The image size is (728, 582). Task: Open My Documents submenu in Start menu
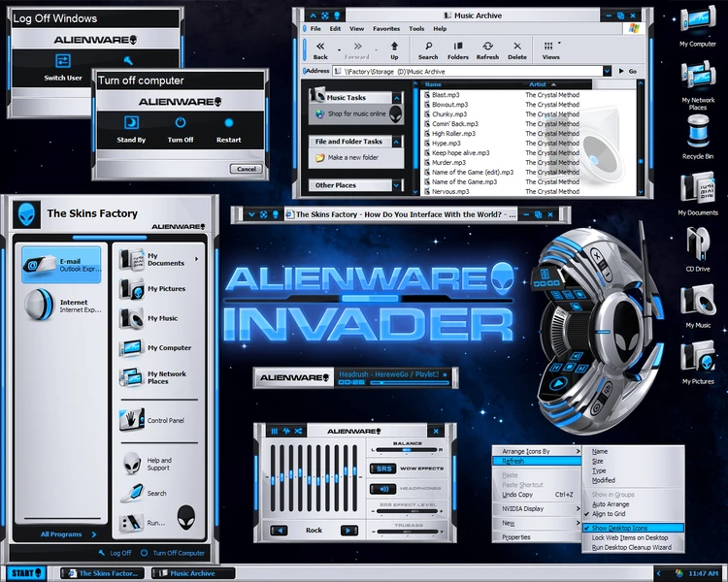(159, 259)
